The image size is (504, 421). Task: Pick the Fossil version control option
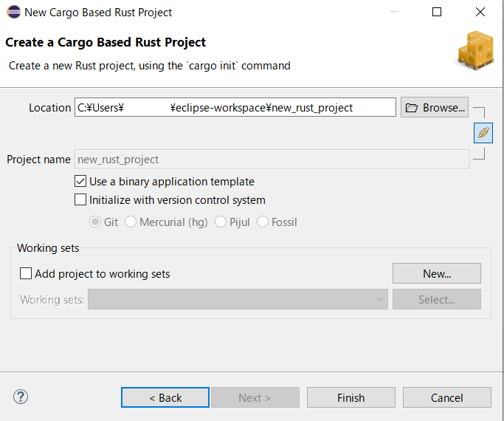[x=263, y=222]
